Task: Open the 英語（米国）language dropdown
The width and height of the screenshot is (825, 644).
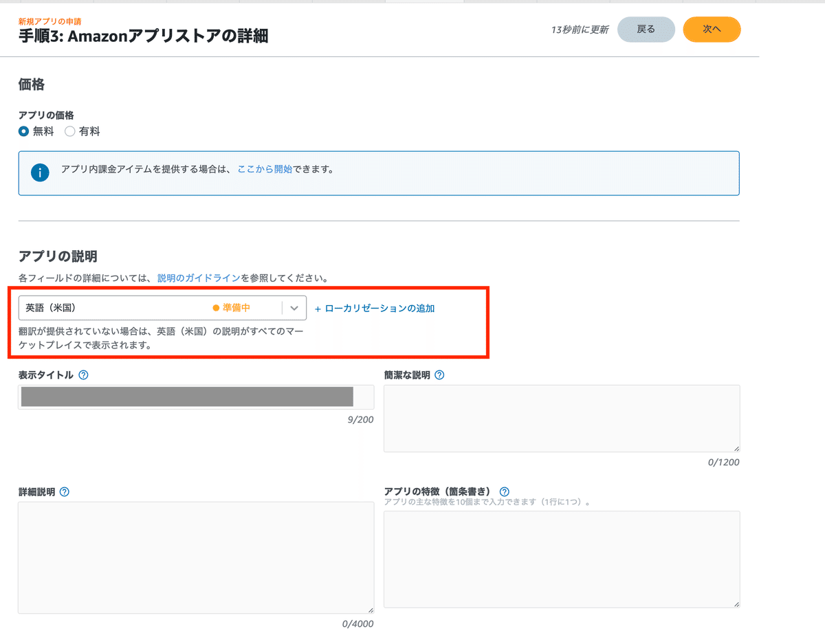Action: [x=162, y=308]
